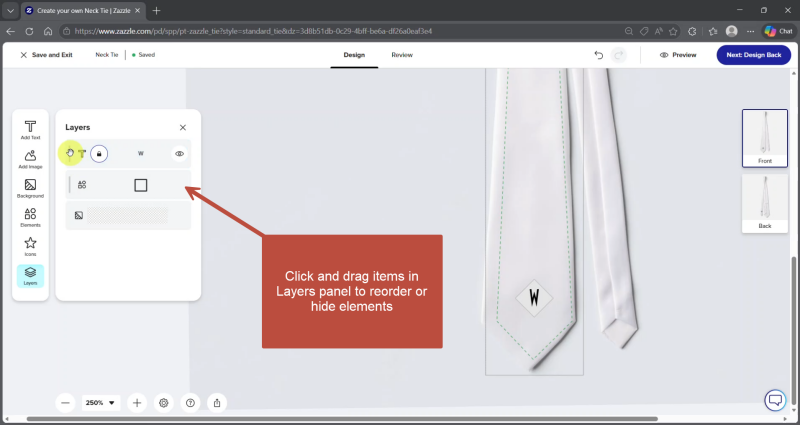This screenshot has width=800, height=425.
Task: Toggle the Layers panel tool
Action: [x=30, y=276]
